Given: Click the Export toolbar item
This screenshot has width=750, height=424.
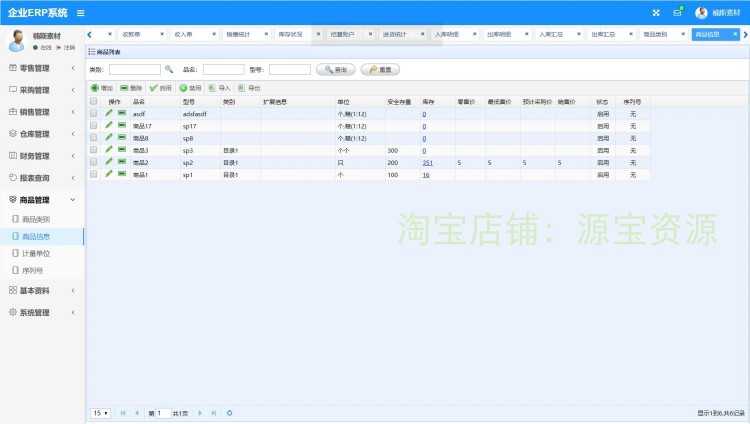Looking at the screenshot, I should (x=249, y=88).
